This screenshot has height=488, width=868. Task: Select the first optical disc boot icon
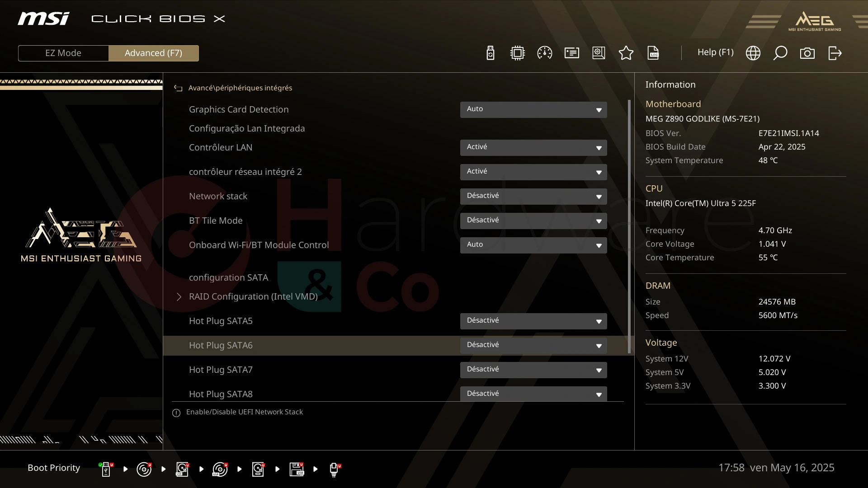click(x=144, y=469)
